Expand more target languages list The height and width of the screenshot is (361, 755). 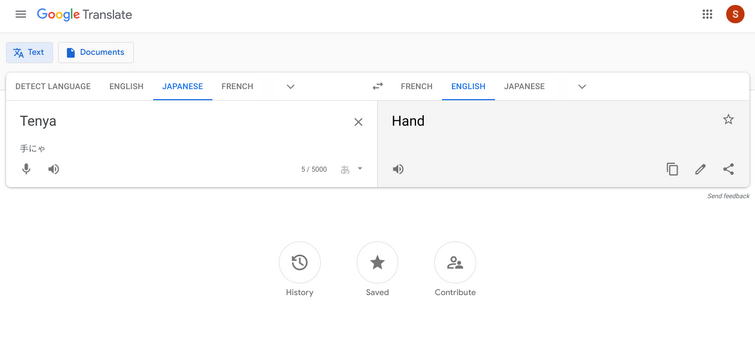coord(582,87)
